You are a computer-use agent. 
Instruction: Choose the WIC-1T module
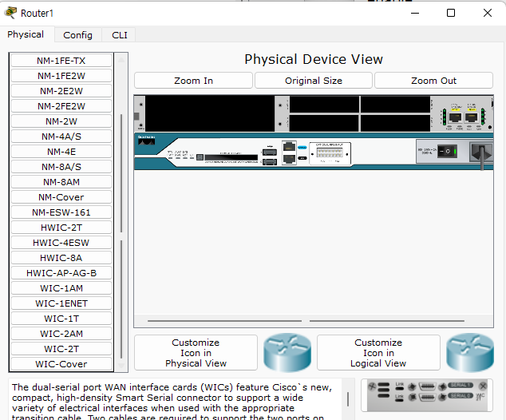(61, 319)
